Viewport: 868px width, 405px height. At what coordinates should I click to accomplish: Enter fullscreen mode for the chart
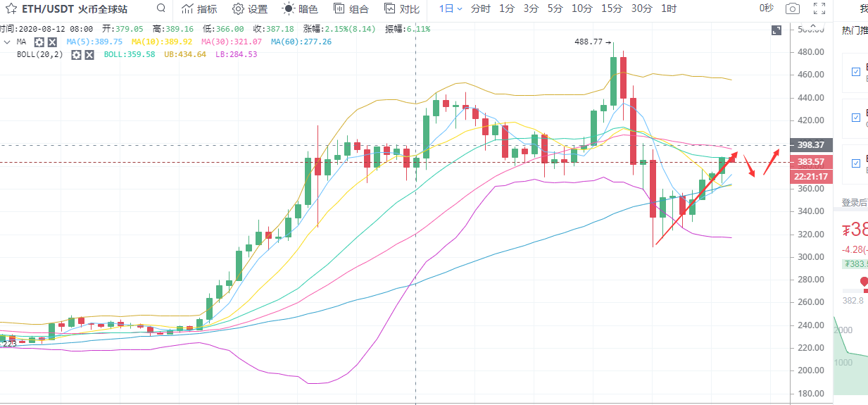pyautogui.click(x=818, y=9)
